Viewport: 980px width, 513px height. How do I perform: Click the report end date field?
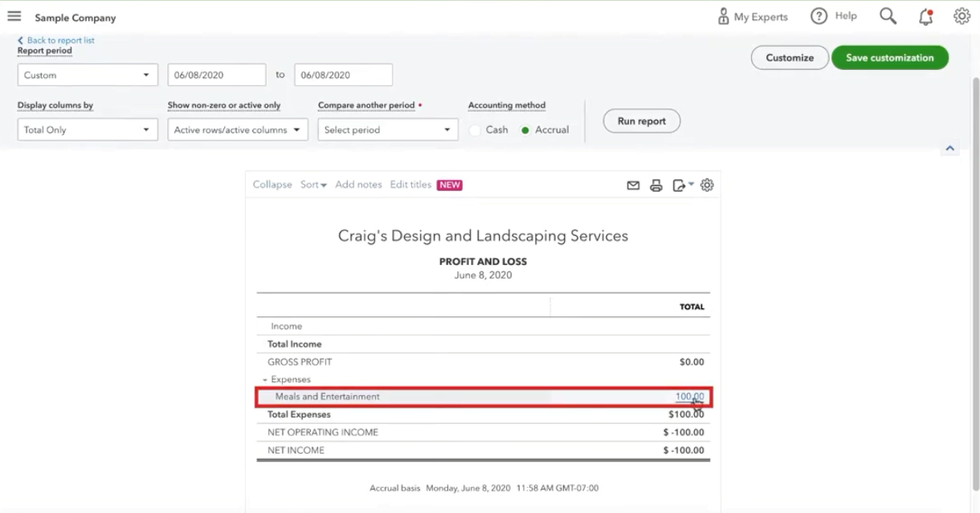[x=344, y=75]
